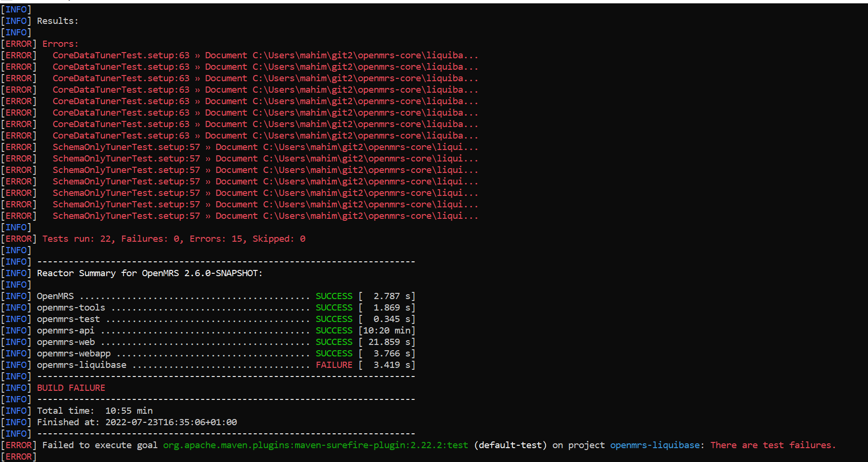Click the 'openmrs-web' module name
868x462 pixels.
point(66,342)
